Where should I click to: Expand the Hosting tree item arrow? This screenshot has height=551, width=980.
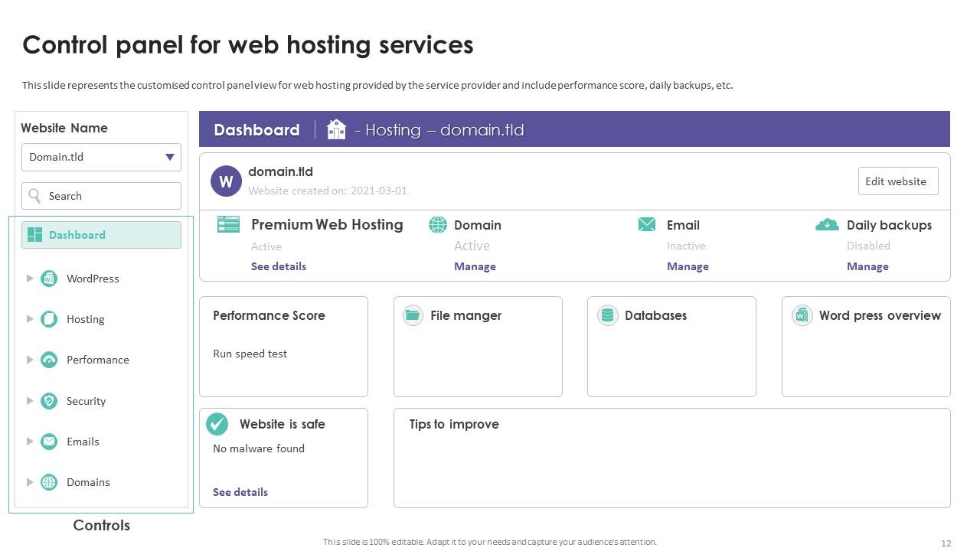pyautogui.click(x=30, y=319)
